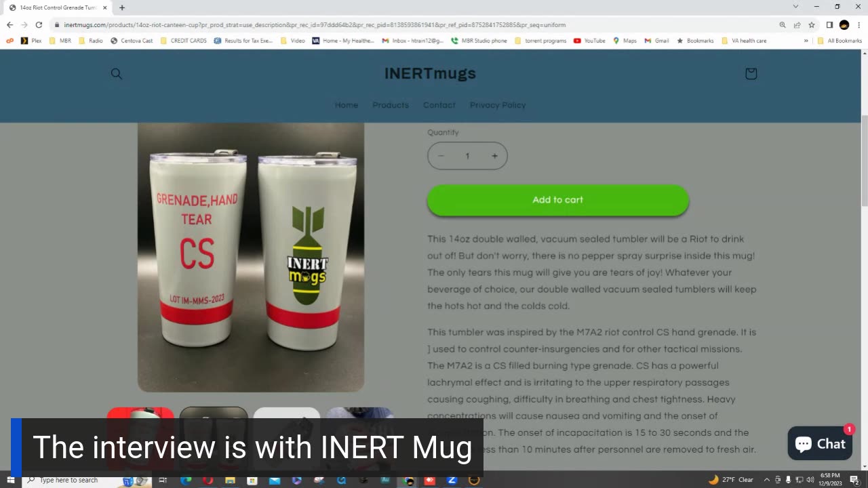Viewport: 868px width, 488px height.
Task: Show more bookmarks via the double chevron
Action: click(806, 41)
